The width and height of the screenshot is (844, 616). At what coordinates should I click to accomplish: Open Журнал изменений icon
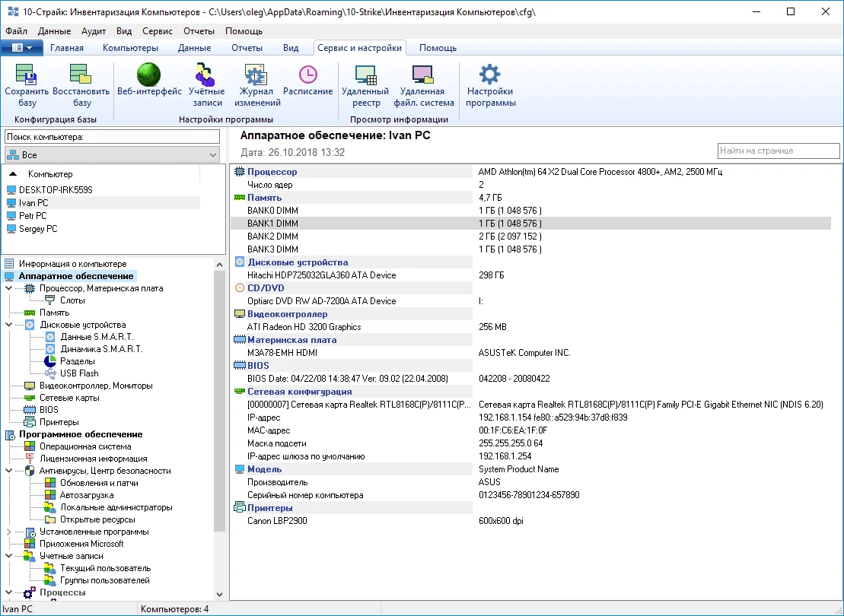tap(256, 75)
